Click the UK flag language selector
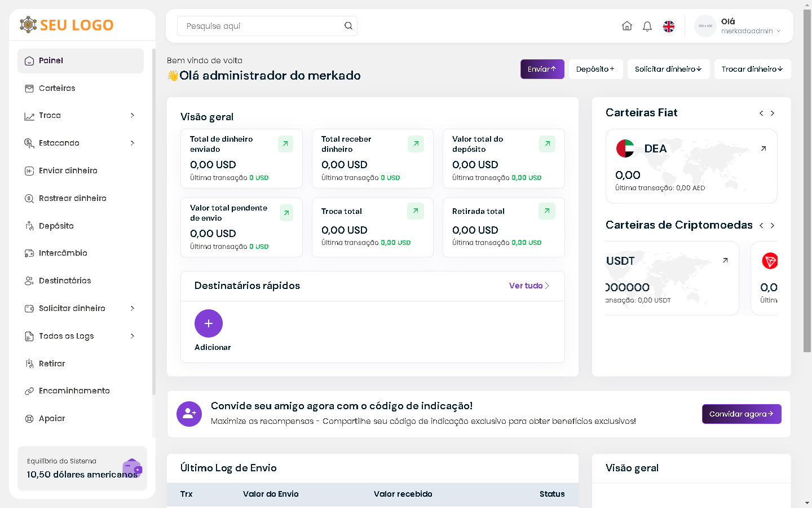Image resolution: width=812 pixels, height=508 pixels. (669, 27)
